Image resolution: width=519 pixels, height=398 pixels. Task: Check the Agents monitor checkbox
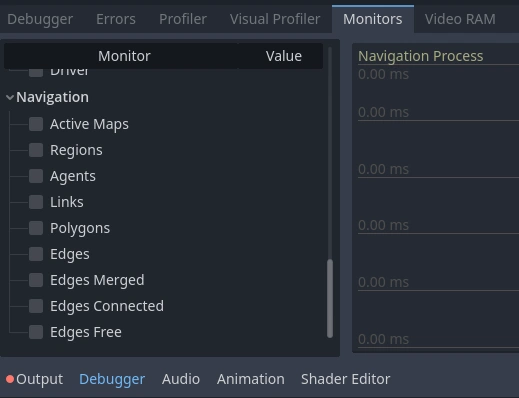[36, 176]
